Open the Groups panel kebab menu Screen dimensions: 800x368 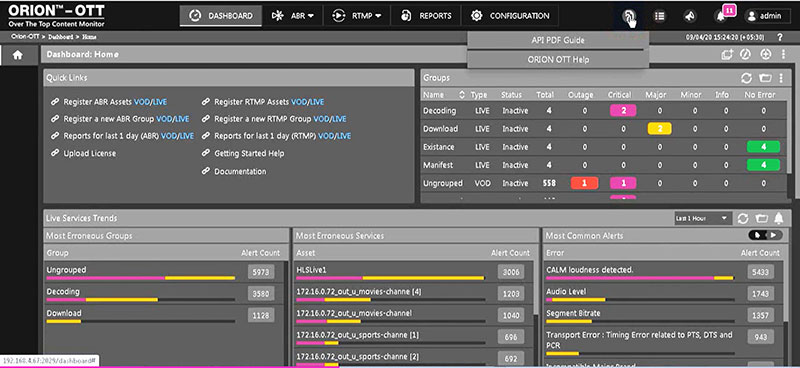(x=781, y=78)
